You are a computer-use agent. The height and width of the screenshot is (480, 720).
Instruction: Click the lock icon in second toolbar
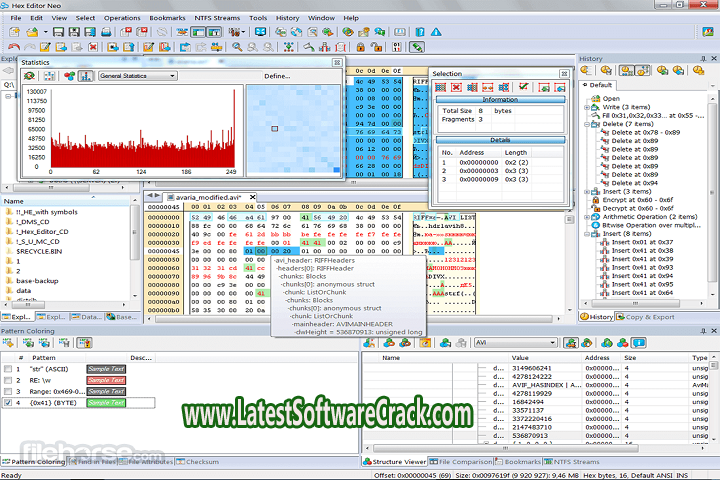pyautogui.click(x=359, y=47)
